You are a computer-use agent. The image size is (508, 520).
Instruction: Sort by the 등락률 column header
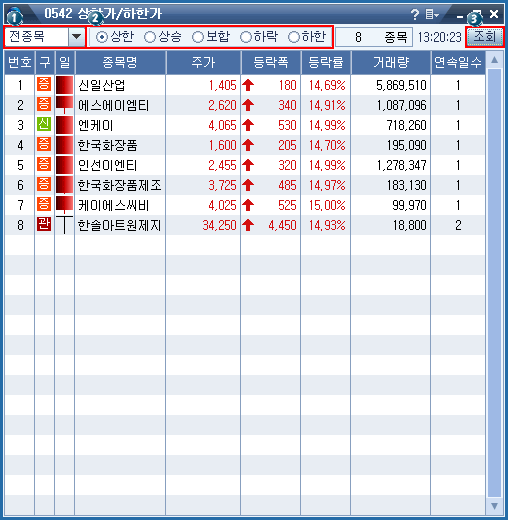point(326,62)
